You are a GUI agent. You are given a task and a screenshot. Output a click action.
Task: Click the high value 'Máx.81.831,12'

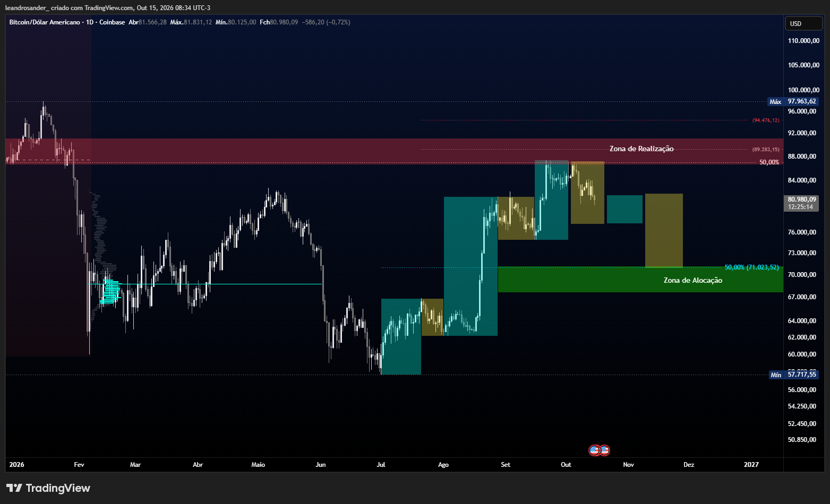pos(191,22)
